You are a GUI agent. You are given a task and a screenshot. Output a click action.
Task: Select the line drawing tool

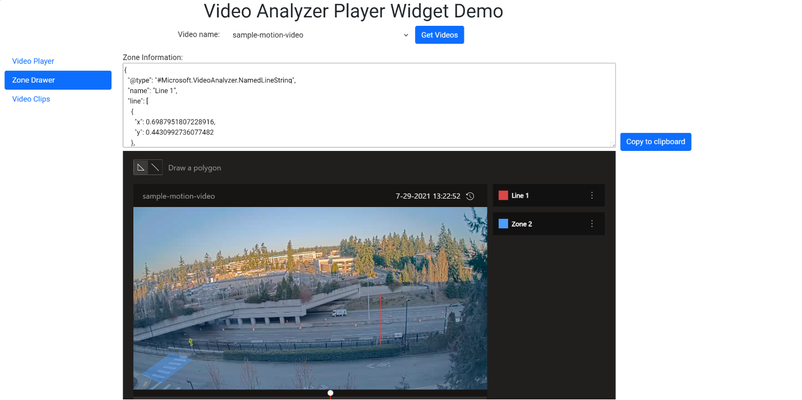155,167
